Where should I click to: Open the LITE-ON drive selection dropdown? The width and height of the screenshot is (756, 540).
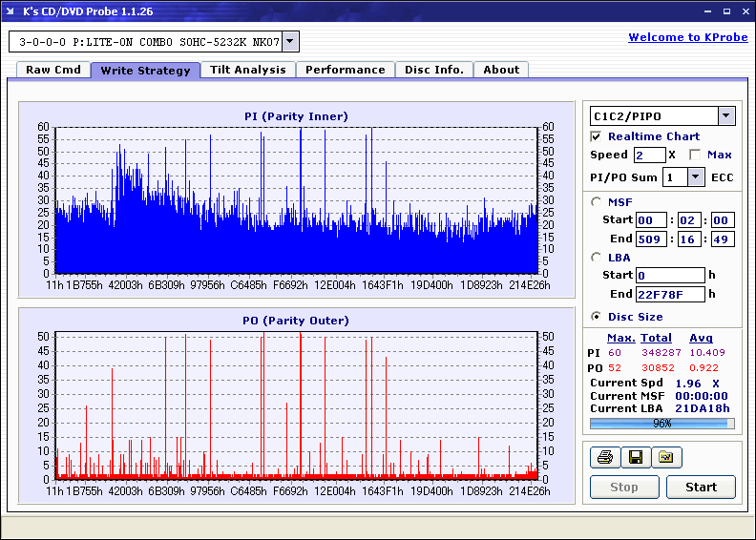point(290,42)
